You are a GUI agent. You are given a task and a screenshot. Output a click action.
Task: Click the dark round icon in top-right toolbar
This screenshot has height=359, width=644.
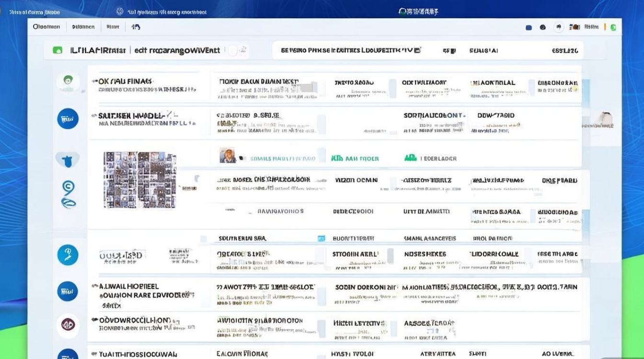tap(543, 28)
